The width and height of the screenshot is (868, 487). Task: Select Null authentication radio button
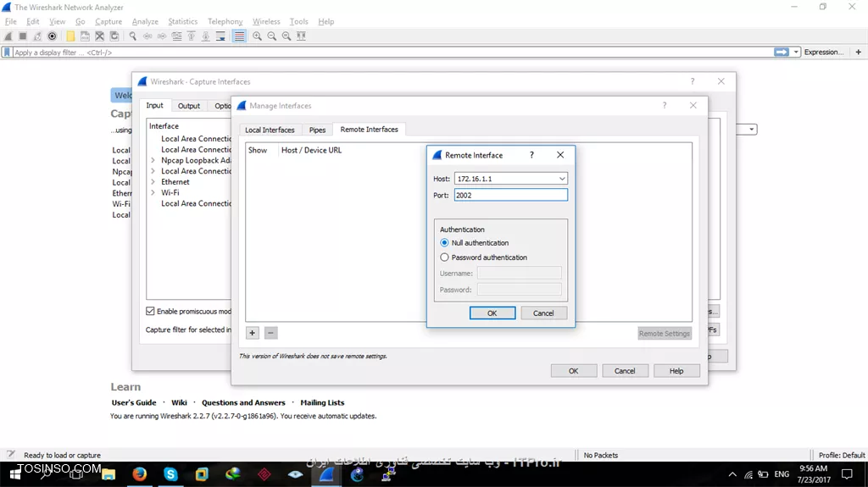coord(444,242)
